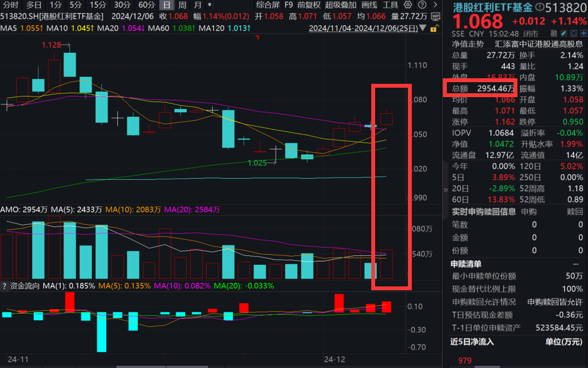Expand the period list next to 月
Image resolution: width=588 pixels, height=368 pixels.
pos(209,5)
